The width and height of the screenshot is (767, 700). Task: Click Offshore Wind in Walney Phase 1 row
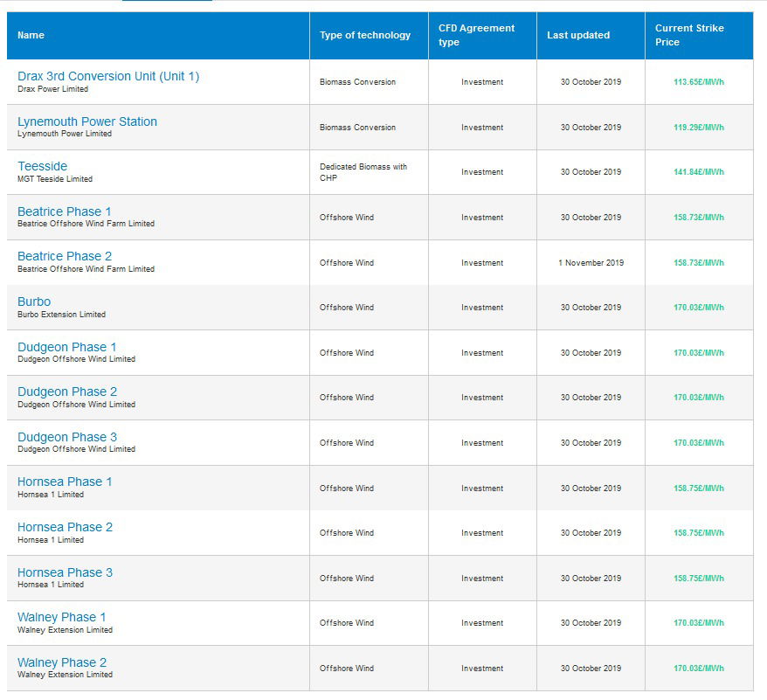coord(347,623)
